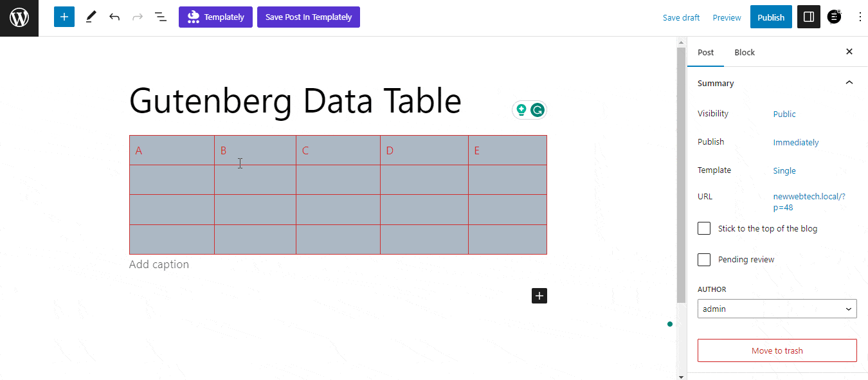
Task: Open the Options menu with three dots
Action: [x=860, y=17]
